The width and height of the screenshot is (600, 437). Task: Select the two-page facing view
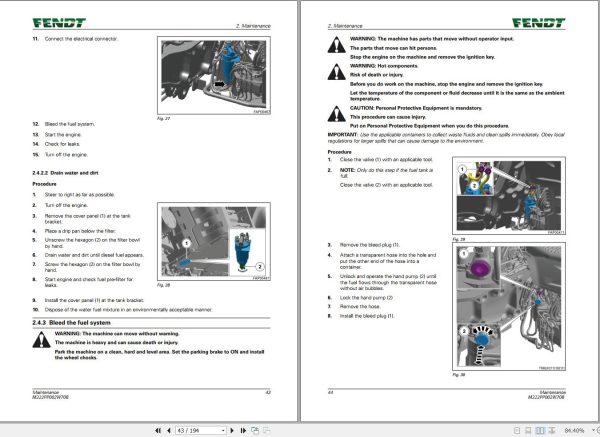click(x=540, y=430)
